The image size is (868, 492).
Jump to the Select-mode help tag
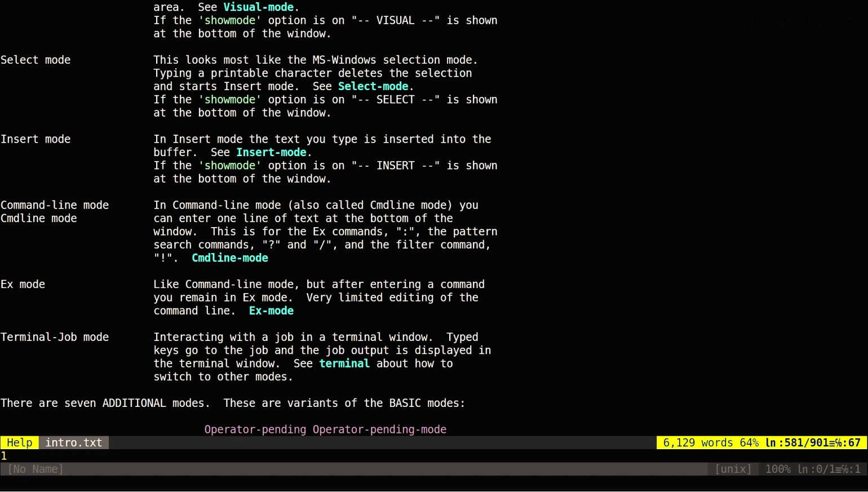point(373,86)
